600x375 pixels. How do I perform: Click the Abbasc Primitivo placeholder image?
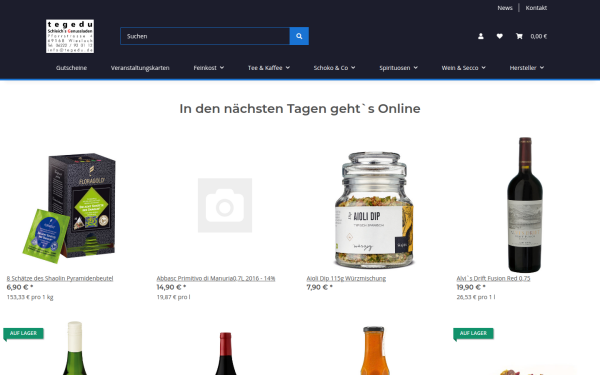[x=225, y=205]
